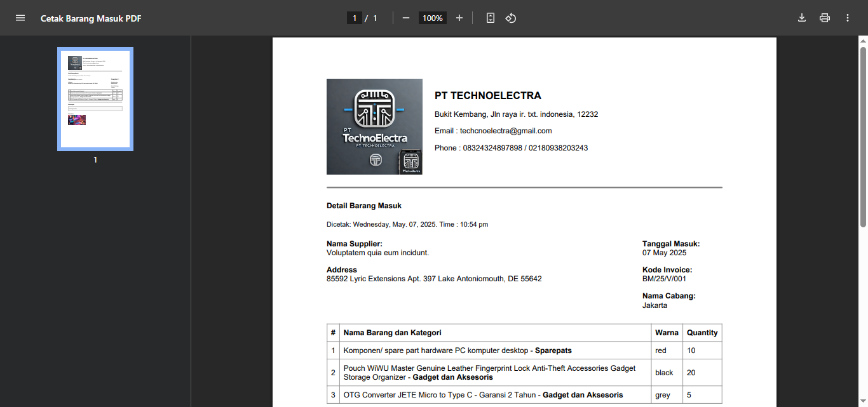Download the PDF file

coord(802,18)
